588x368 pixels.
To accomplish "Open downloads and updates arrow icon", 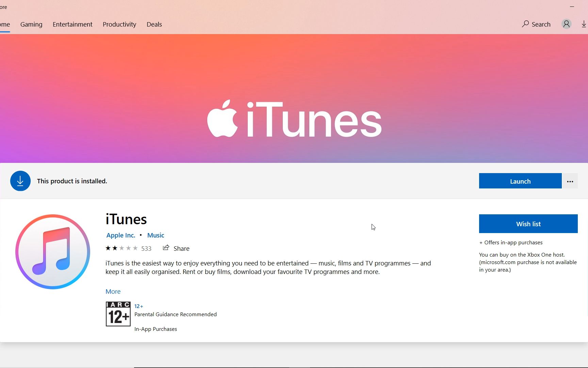I will coord(584,24).
